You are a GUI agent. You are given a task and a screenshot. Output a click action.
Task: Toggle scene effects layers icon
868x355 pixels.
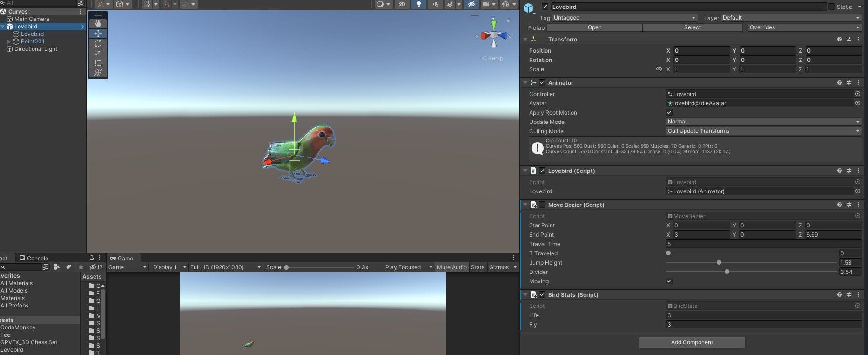[450, 4]
